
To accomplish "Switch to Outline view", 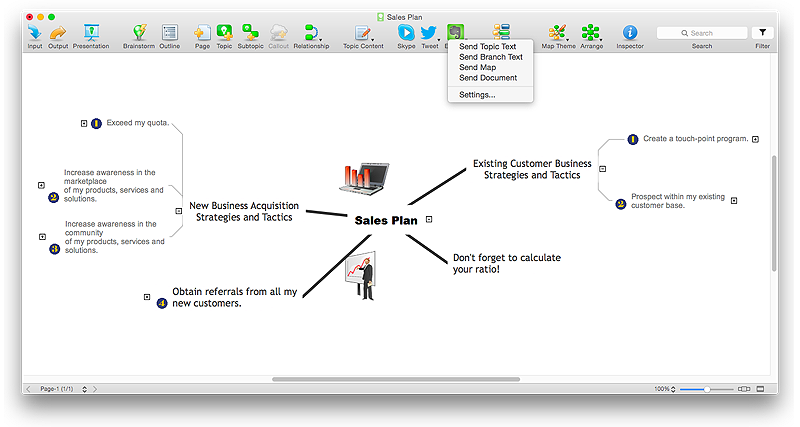I will [169, 33].
